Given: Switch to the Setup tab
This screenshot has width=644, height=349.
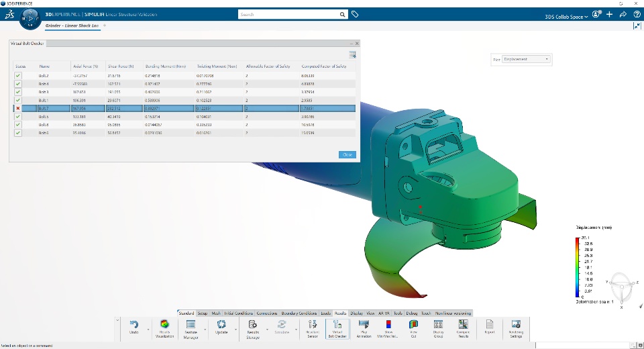Looking at the screenshot, I should 203,313.
